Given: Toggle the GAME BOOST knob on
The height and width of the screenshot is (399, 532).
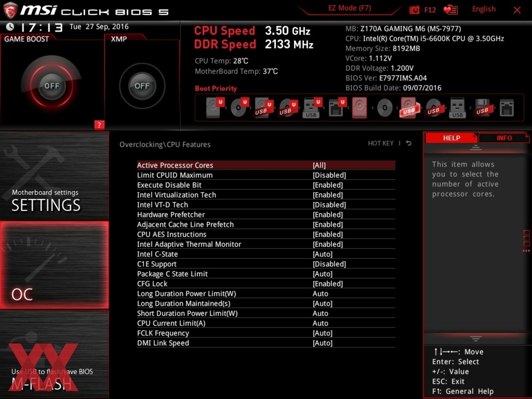Looking at the screenshot, I should 52,86.
